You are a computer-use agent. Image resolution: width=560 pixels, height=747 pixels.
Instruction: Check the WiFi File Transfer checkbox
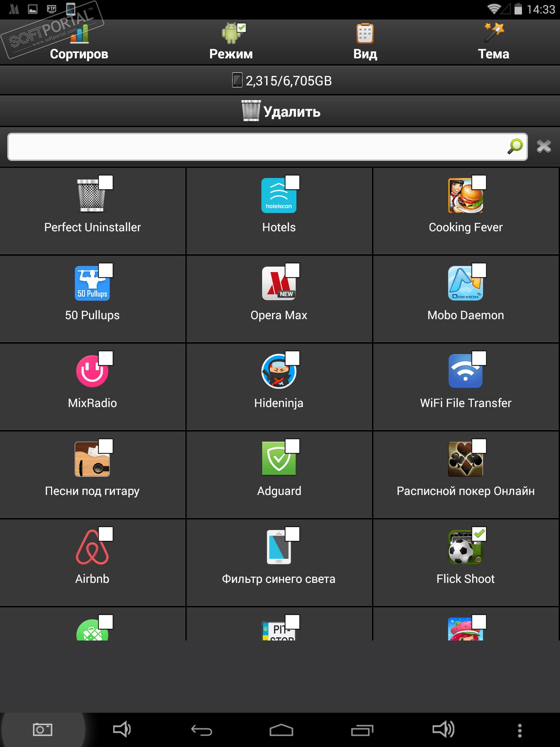pyautogui.click(x=479, y=358)
